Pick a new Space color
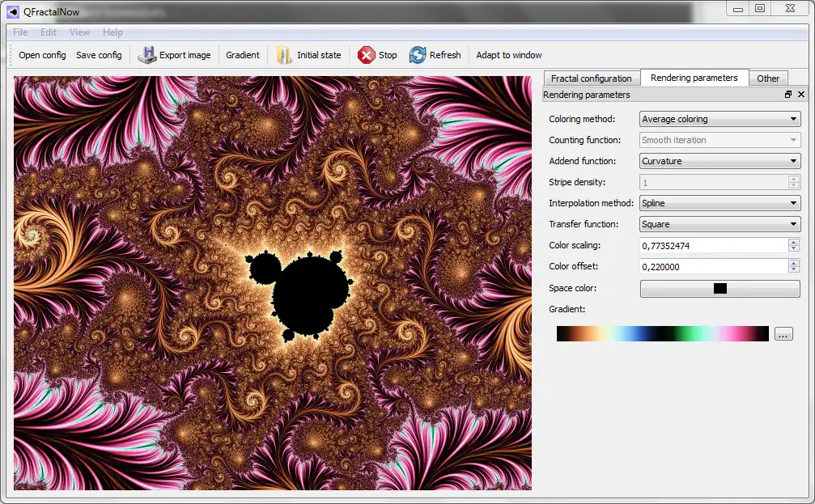This screenshot has width=815, height=504. tap(719, 288)
